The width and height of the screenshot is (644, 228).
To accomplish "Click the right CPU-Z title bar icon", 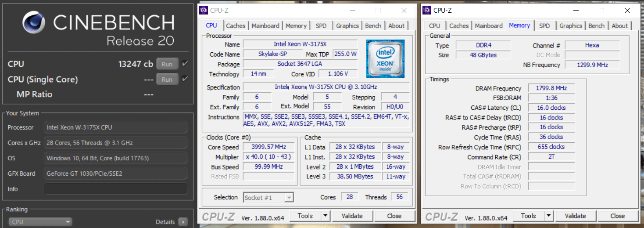I will click(428, 10).
